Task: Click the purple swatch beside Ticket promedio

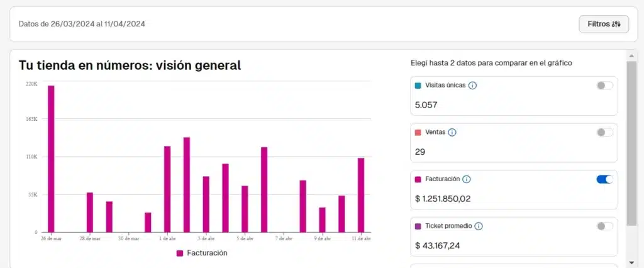Action: tap(418, 226)
